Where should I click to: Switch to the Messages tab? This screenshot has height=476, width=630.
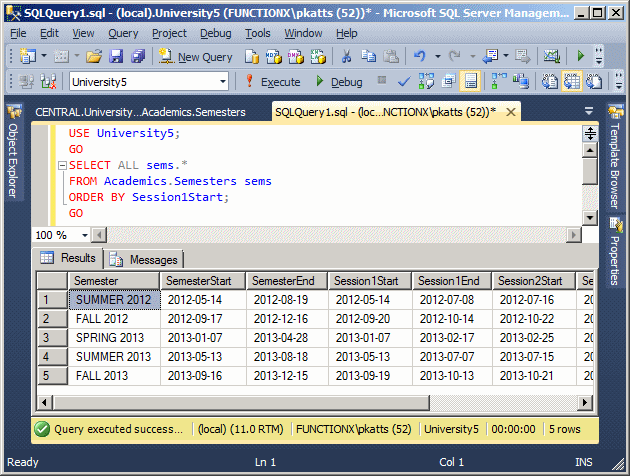tap(144, 260)
